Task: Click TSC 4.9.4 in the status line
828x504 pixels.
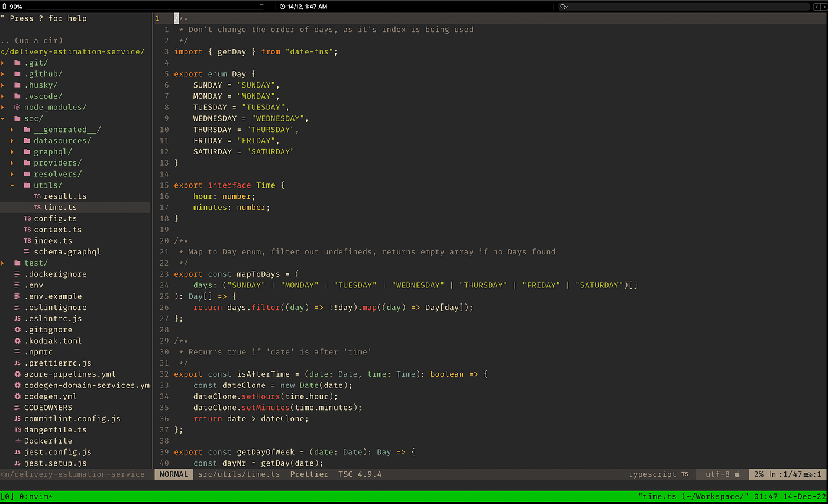Action: [x=360, y=474]
